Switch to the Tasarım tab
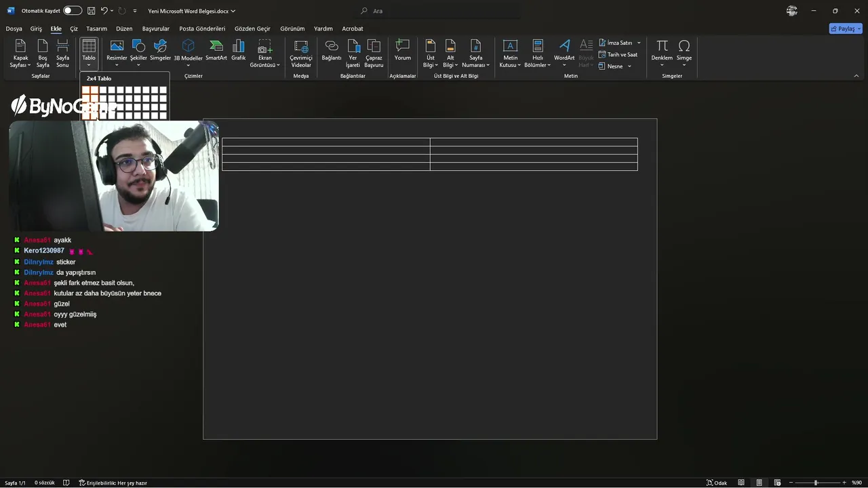Screen dimensions: 868x488 click(x=96, y=28)
